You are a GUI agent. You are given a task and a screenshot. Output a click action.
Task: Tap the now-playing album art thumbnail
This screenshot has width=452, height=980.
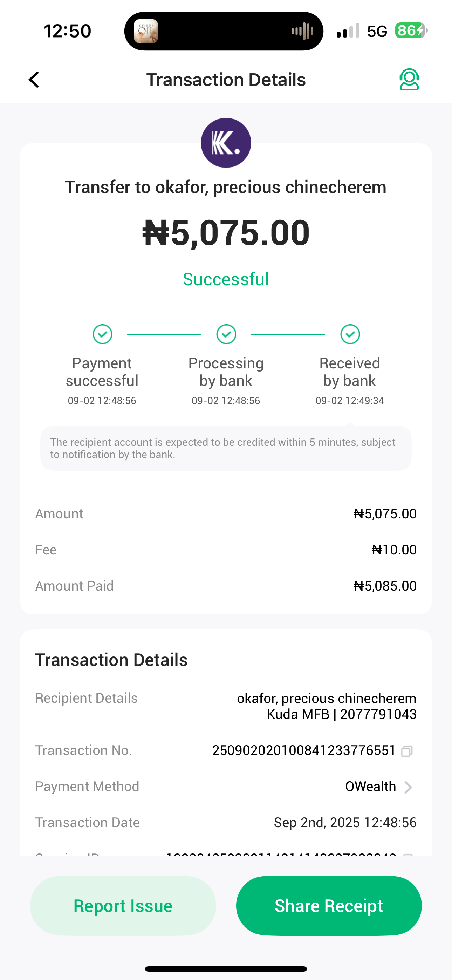[146, 31]
